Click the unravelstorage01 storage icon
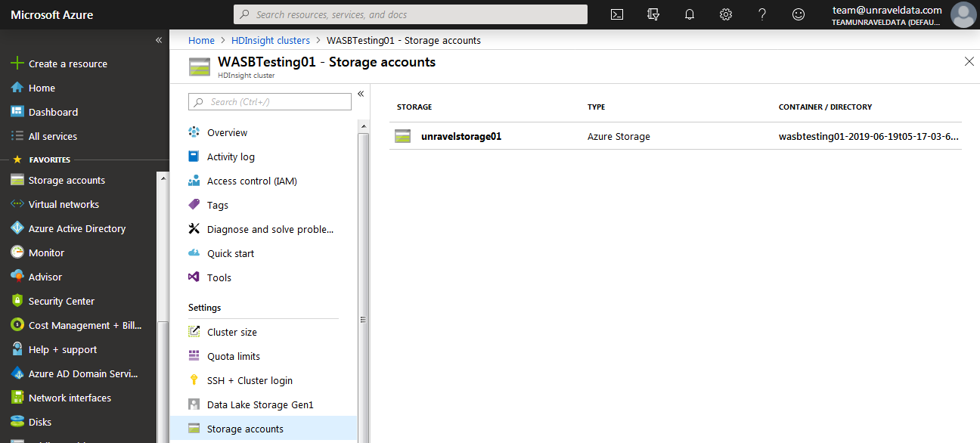The height and width of the screenshot is (443, 980). click(x=403, y=136)
